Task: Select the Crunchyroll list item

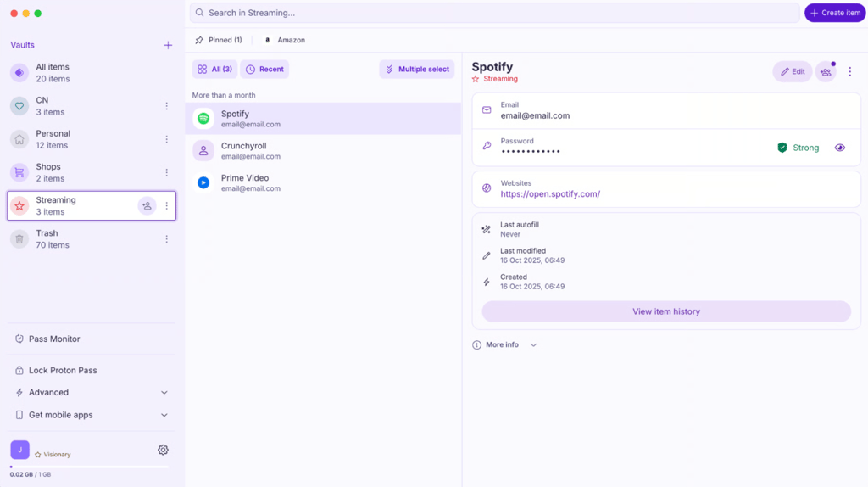Action: tap(323, 151)
